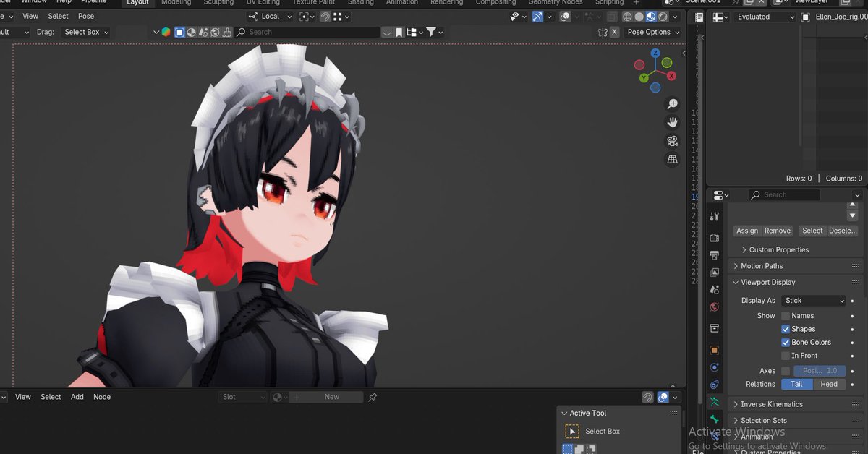Enable the Names checkbox
This screenshot has width=868, height=454.
[x=786, y=316]
